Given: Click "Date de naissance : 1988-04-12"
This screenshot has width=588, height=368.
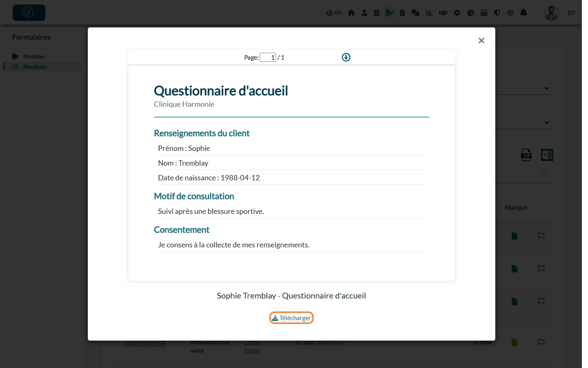Looking at the screenshot, I should [x=209, y=178].
